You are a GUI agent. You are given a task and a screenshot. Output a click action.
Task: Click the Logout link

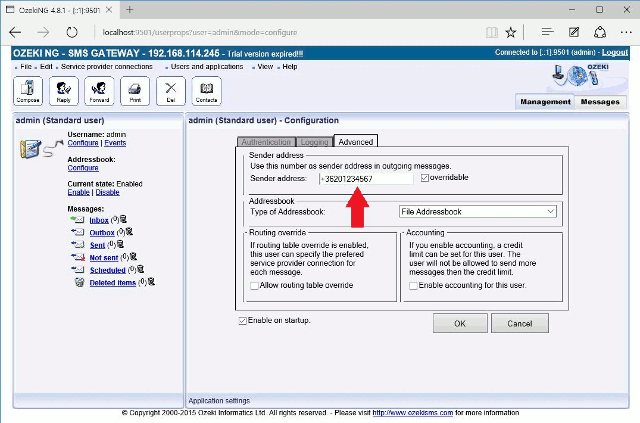[x=615, y=52]
